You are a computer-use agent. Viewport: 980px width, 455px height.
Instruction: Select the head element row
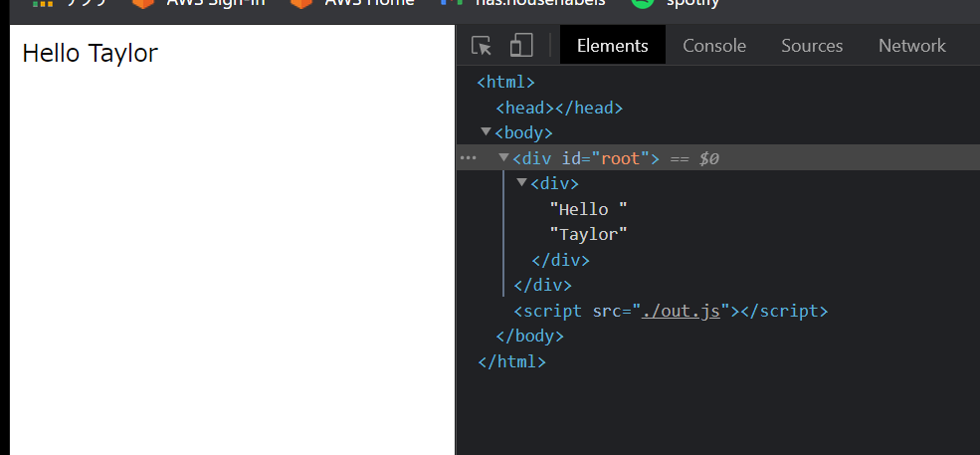coord(559,108)
